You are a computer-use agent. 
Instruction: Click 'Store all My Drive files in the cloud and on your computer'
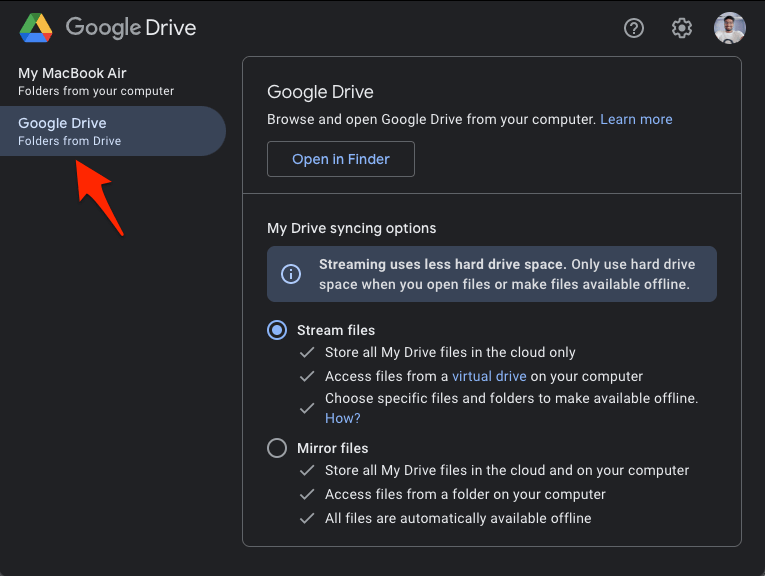[507, 470]
